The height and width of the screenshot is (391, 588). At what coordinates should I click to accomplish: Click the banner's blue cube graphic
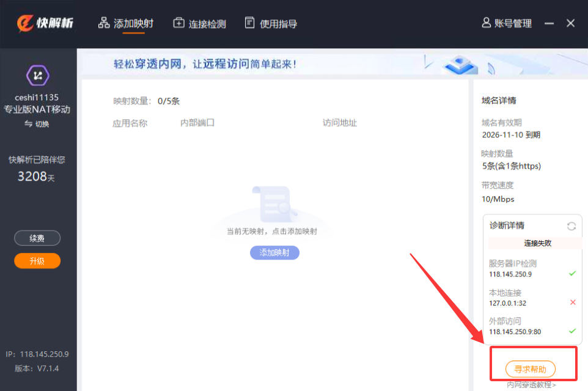pos(460,65)
